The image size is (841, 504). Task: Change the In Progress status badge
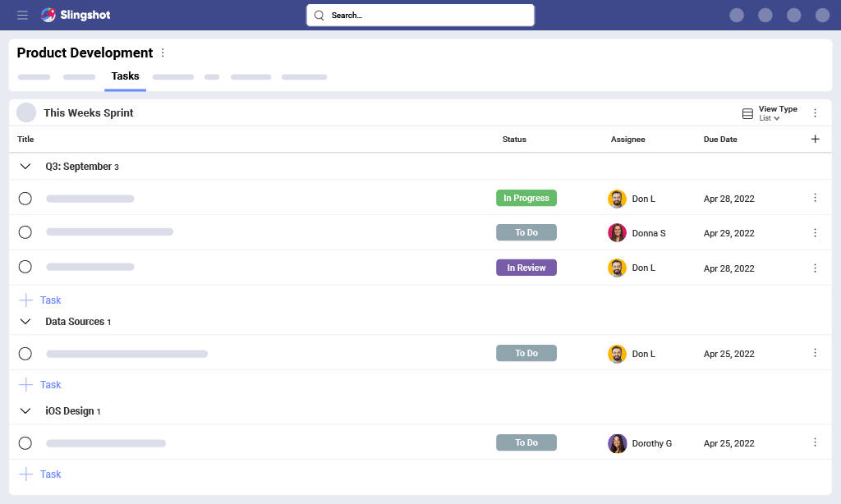pyautogui.click(x=526, y=198)
